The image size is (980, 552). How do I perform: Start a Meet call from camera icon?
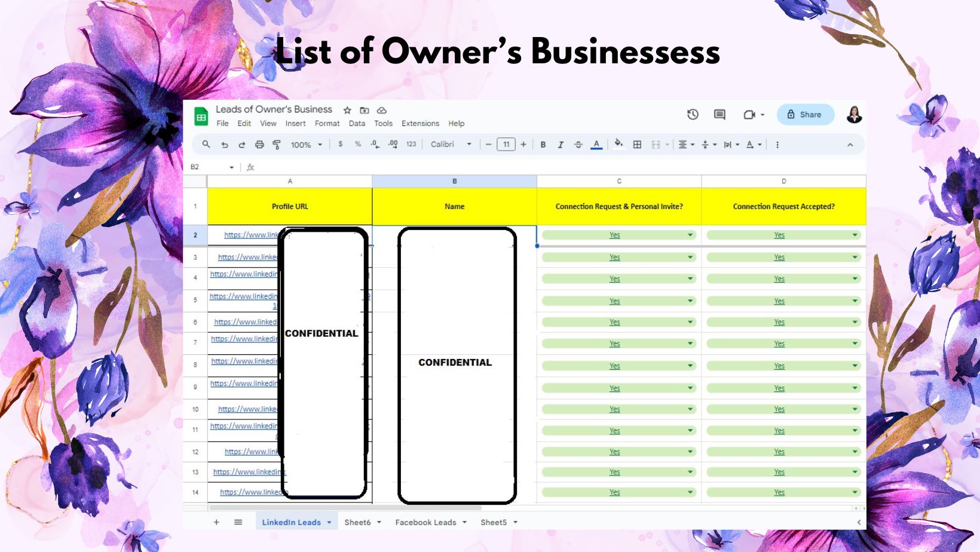[x=749, y=114]
